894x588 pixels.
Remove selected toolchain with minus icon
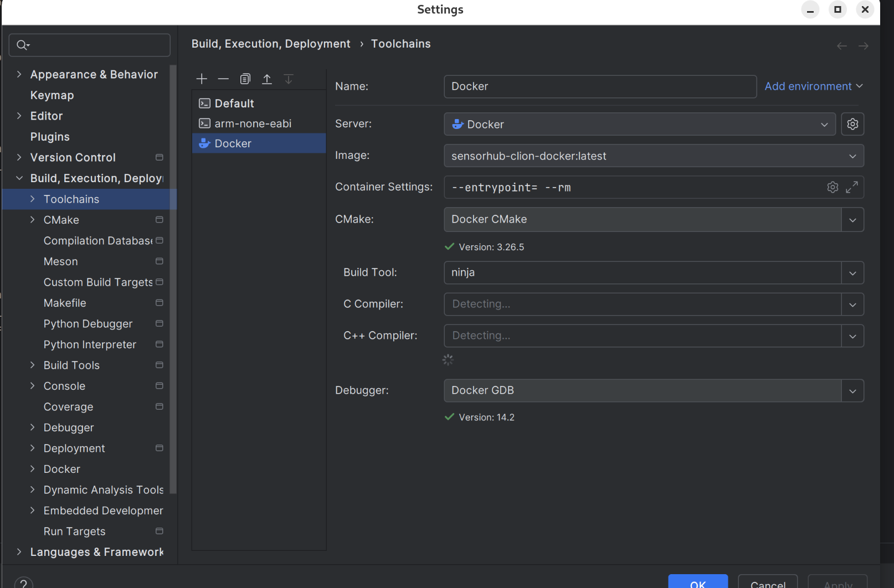223,79
